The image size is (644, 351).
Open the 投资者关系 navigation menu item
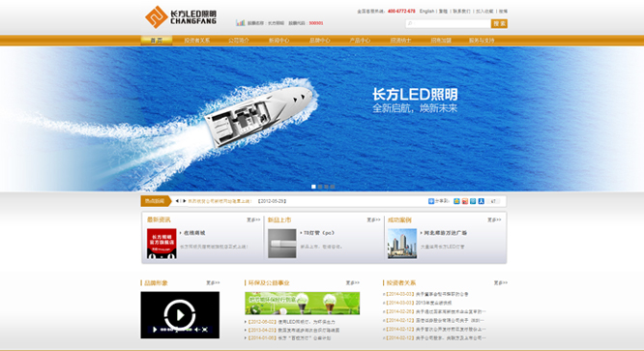click(x=196, y=41)
